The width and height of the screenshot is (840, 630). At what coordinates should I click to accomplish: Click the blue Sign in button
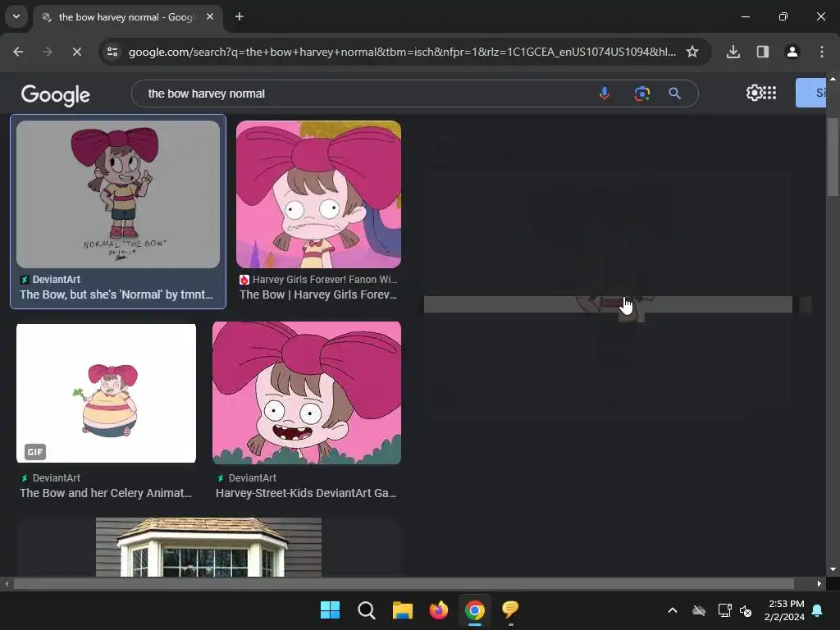point(810,93)
